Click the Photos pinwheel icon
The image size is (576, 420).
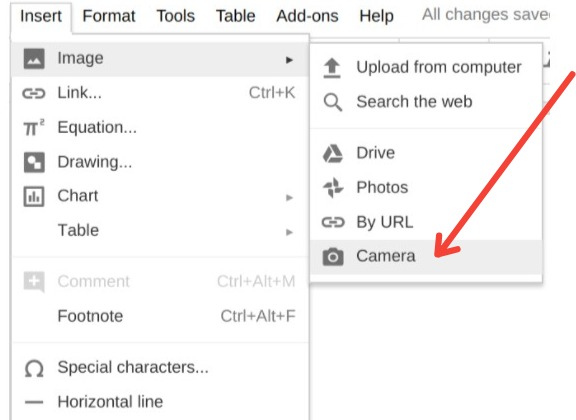click(x=333, y=187)
